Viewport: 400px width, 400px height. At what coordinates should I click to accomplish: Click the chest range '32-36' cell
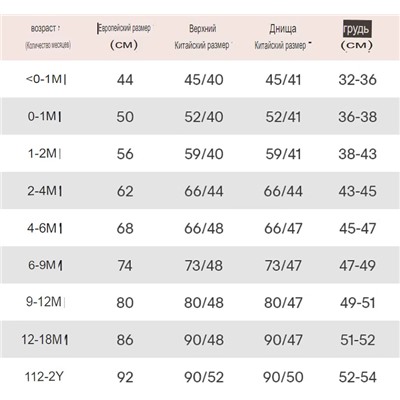pyautogui.click(x=357, y=80)
